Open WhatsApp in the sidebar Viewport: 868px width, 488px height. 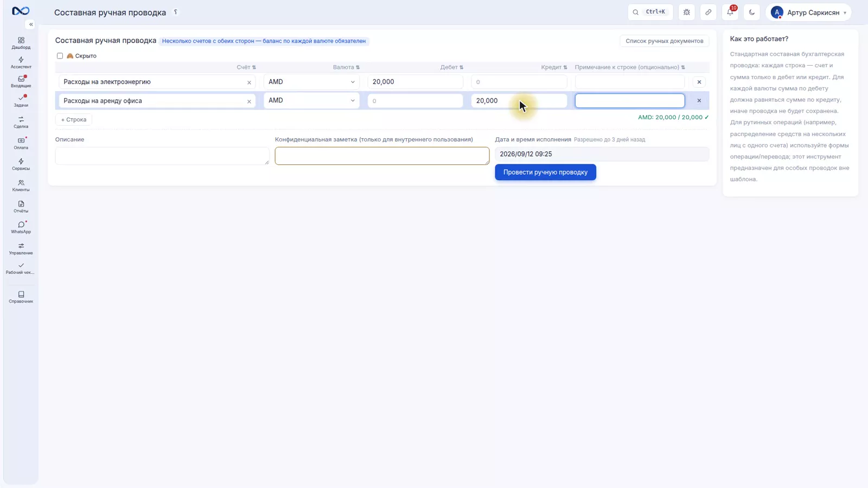pyautogui.click(x=21, y=228)
